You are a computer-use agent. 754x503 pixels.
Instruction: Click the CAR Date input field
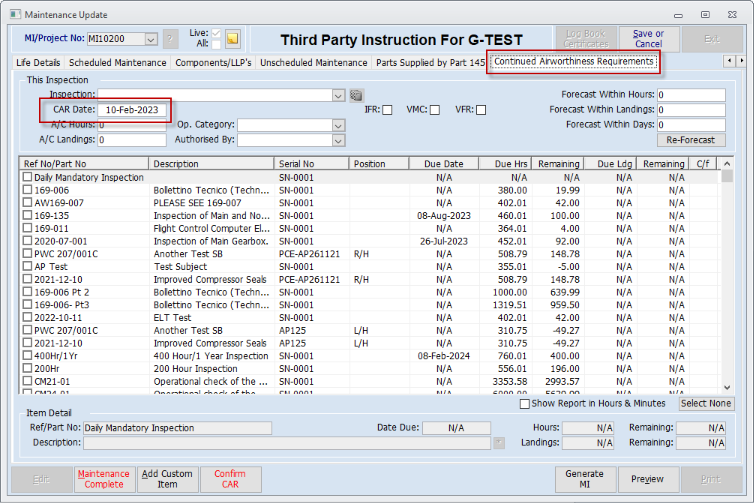[x=132, y=110]
